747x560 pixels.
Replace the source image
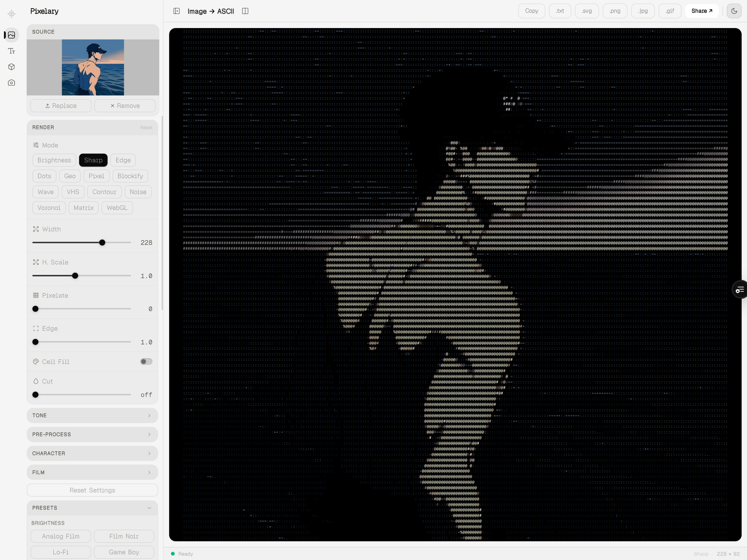pos(61,105)
